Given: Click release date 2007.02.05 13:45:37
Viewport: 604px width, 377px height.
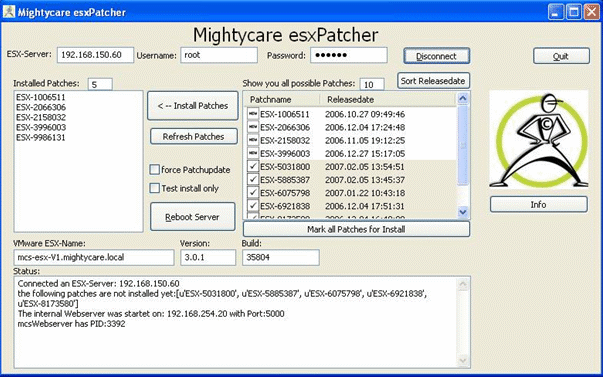Looking at the screenshot, I should pyautogui.click(x=365, y=179).
